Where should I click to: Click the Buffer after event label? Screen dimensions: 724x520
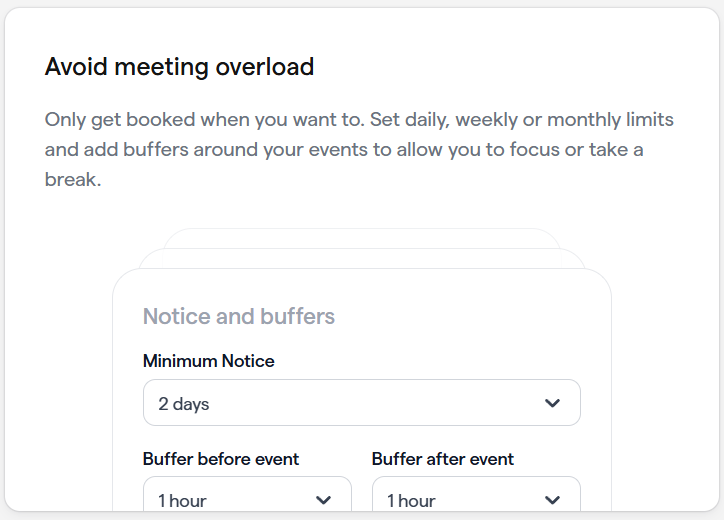pos(443,459)
